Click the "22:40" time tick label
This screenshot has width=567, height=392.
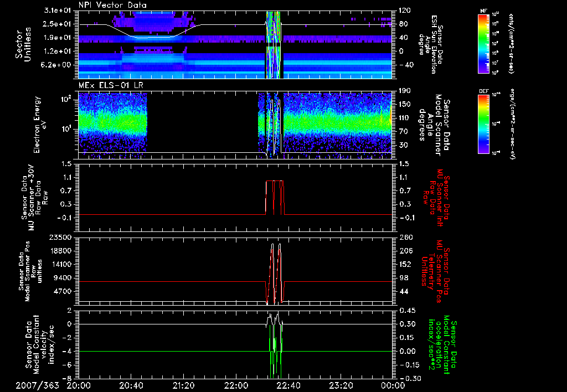pos(288,385)
